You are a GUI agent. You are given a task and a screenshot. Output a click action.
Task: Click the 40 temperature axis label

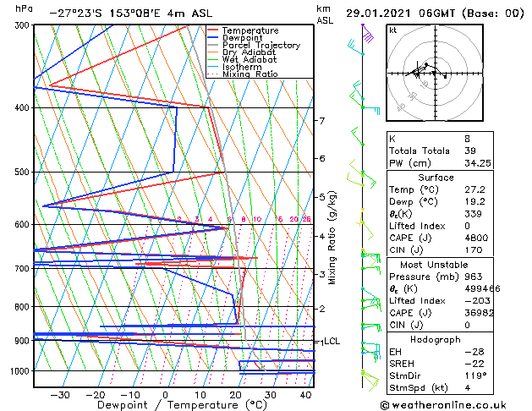pyautogui.click(x=305, y=395)
